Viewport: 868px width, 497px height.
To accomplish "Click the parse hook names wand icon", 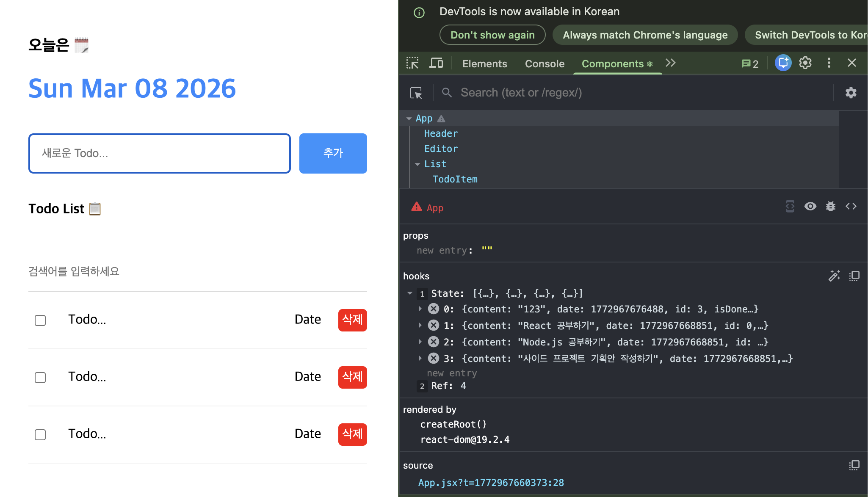I will tap(834, 276).
